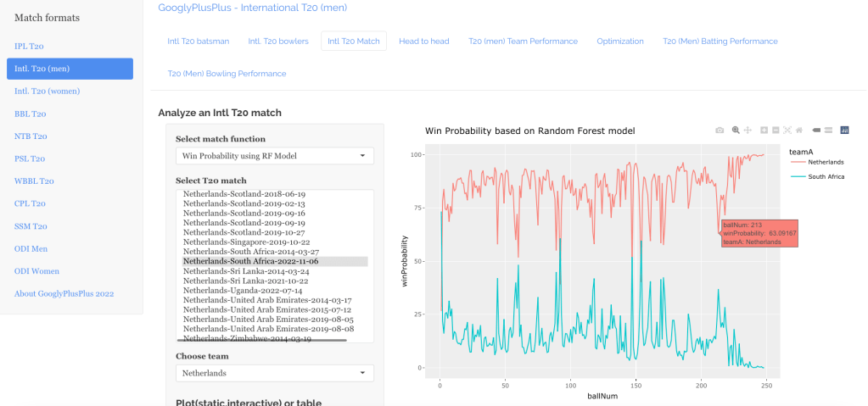Select the Zoom magnifier tool in chart toolbar
The image size is (868, 406).
click(736, 131)
